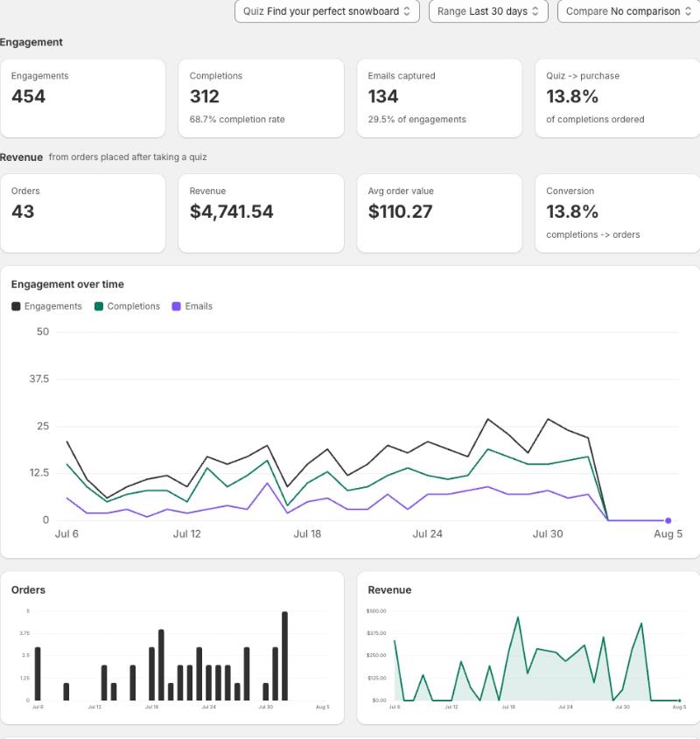This screenshot has width=700, height=739.
Task: Click the Completions legend label
Action: point(134,306)
